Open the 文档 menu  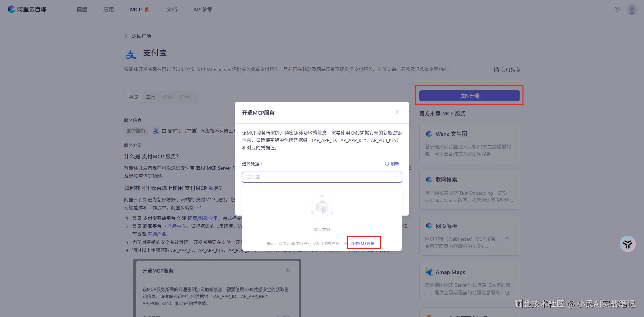point(172,9)
